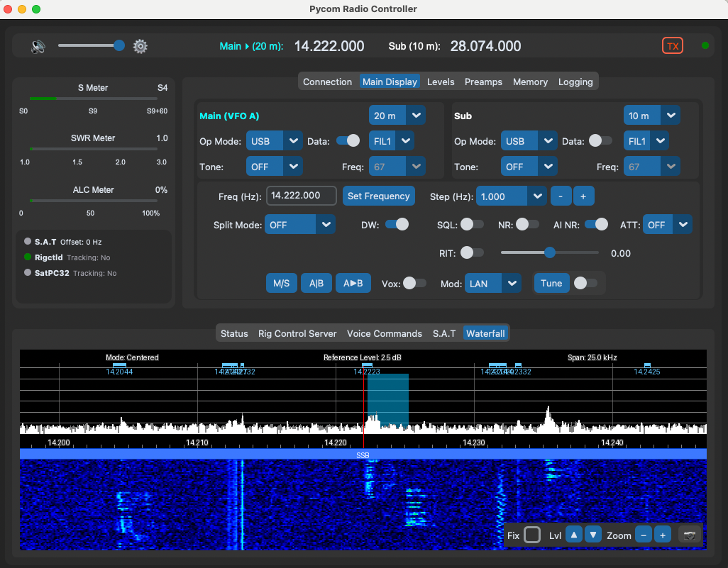
Task: Click the A|B VFO button
Action: tap(316, 284)
